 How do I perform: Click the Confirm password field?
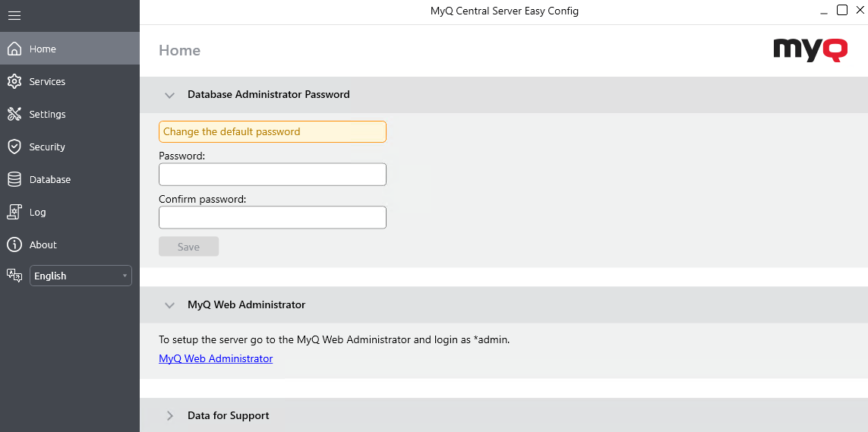click(x=272, y=218)
